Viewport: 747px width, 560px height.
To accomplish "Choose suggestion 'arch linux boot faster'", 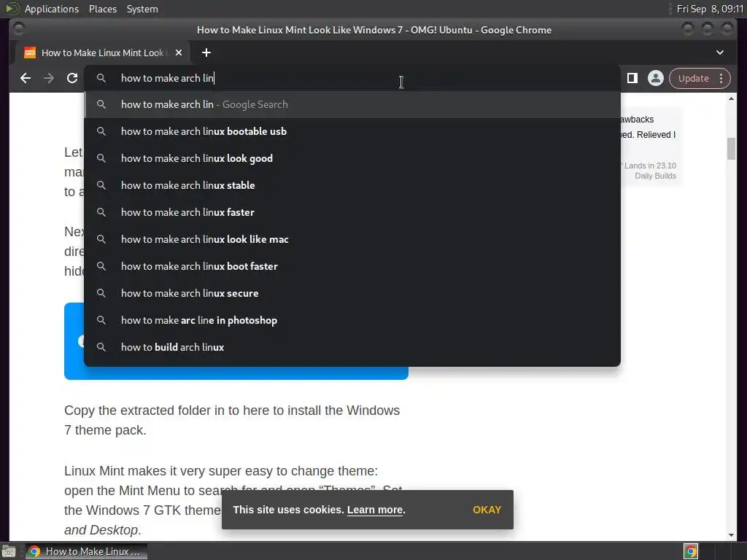I will point(352,266).
